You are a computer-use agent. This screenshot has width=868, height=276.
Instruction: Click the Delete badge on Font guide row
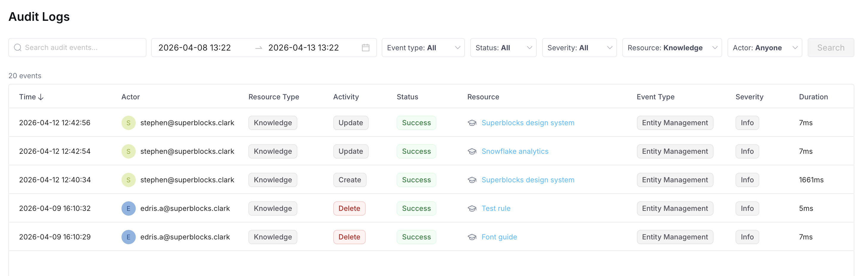tap(349, 237)
